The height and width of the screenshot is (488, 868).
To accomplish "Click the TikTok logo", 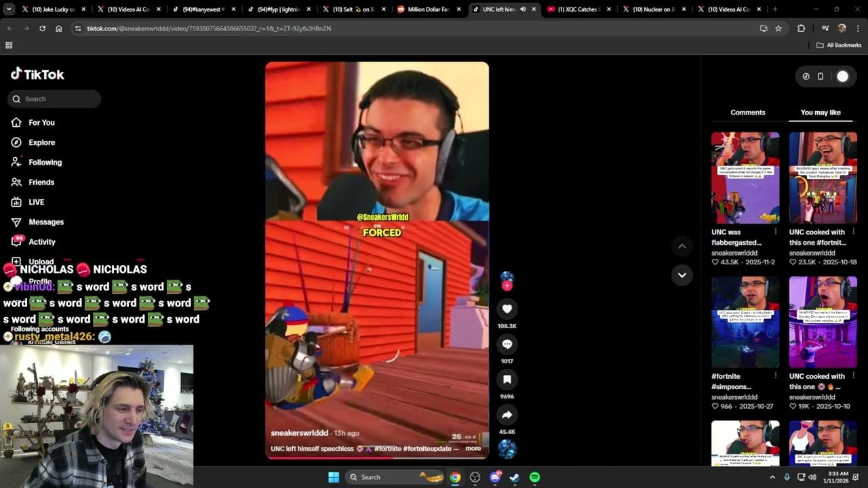I will point(37,74).
